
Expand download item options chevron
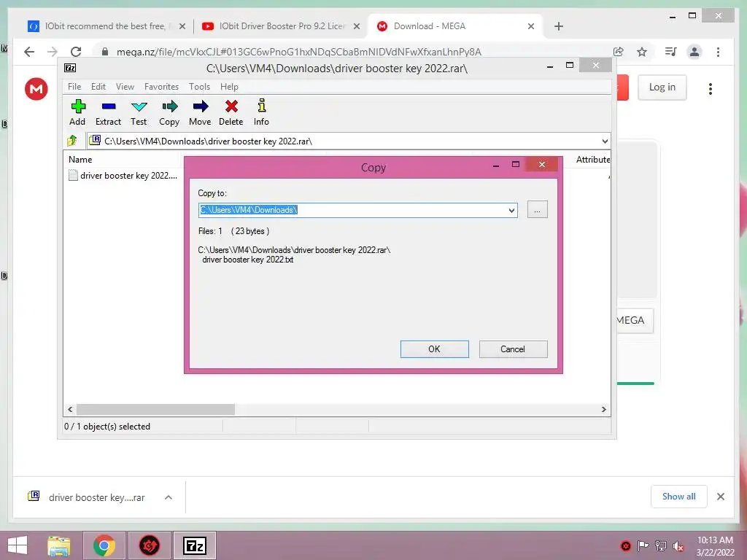[x=169, y=497]
